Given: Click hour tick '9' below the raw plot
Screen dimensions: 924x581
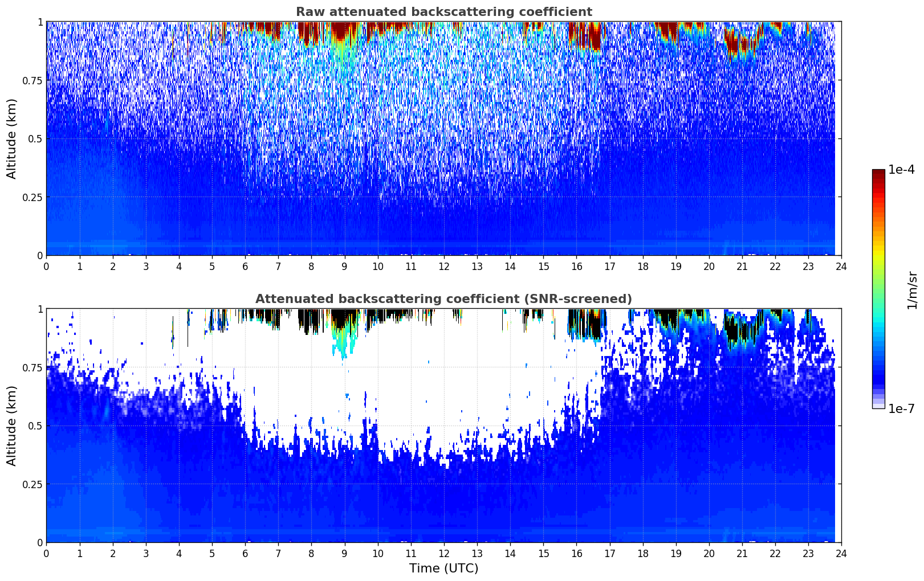Looking at the screenshot, I should point(344,266).
